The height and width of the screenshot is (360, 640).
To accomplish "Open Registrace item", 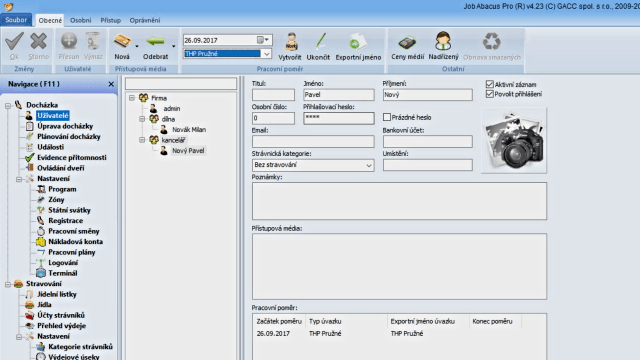I will point(65,221).
